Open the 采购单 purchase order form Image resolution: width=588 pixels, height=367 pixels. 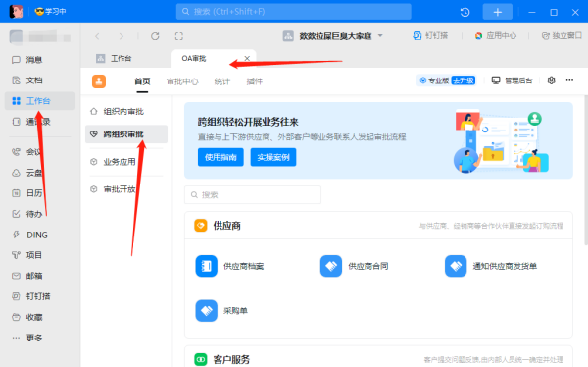pos(221,311)
